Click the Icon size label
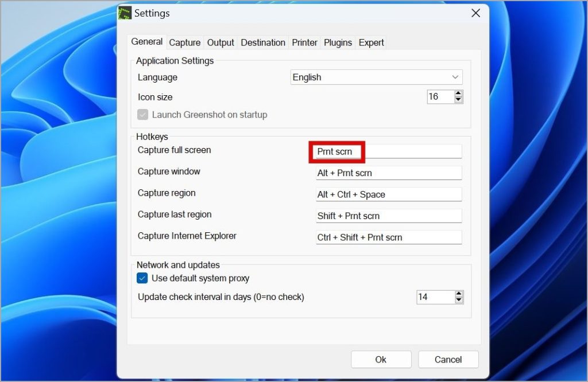 coord(155,97)
